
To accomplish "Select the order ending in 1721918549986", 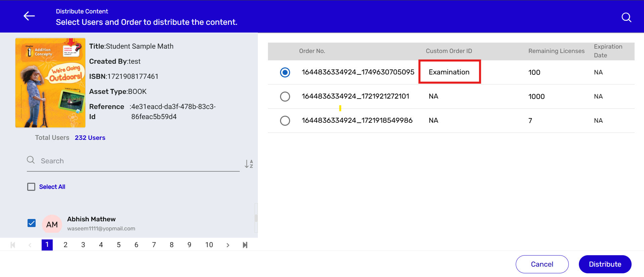I will [x=285, y=121].
